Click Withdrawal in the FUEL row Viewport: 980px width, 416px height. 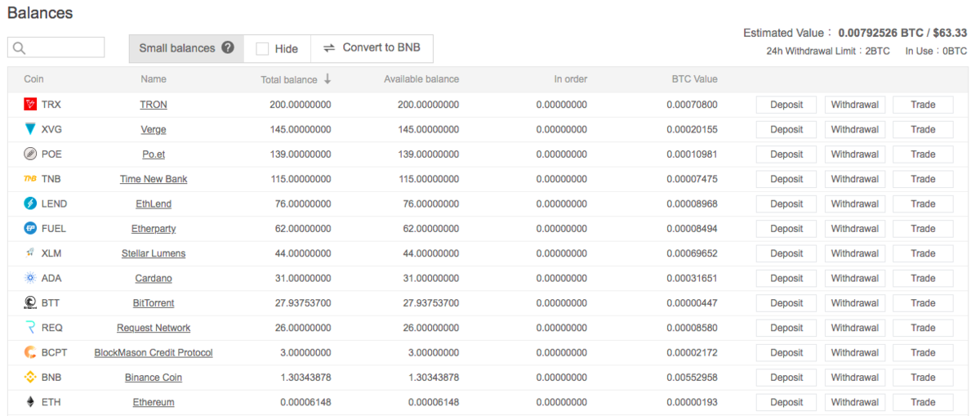[855, 228]
